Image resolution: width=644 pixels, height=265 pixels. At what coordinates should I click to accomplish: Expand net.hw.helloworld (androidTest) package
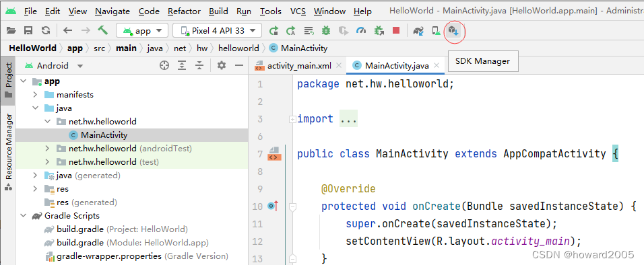coord(48,149)
